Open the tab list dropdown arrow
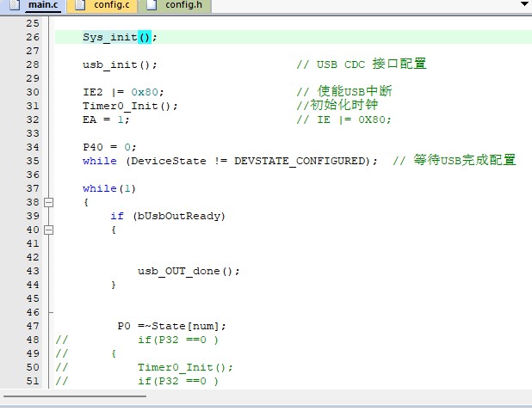The image size is (532, 411). 524,5
